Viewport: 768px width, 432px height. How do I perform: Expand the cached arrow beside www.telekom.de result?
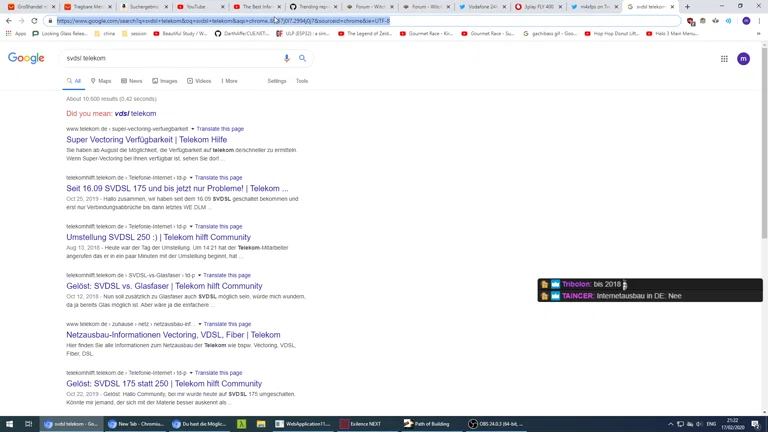coord(193,129)
